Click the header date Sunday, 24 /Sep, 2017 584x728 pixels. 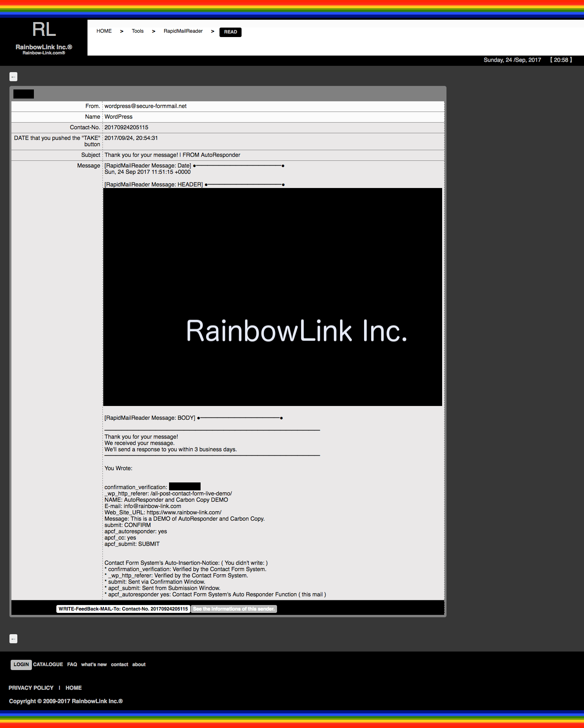click(512, 60)
